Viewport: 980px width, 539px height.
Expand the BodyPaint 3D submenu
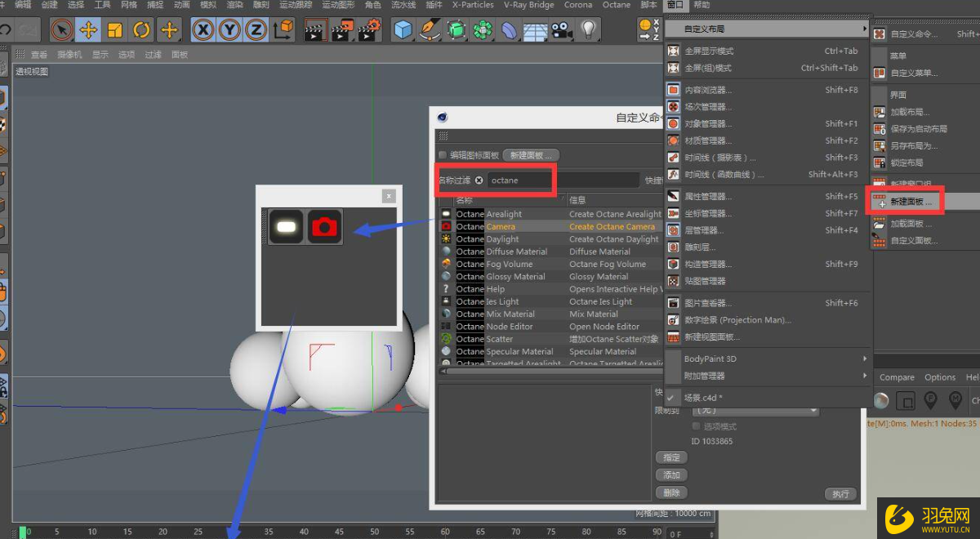pos(766,359)
